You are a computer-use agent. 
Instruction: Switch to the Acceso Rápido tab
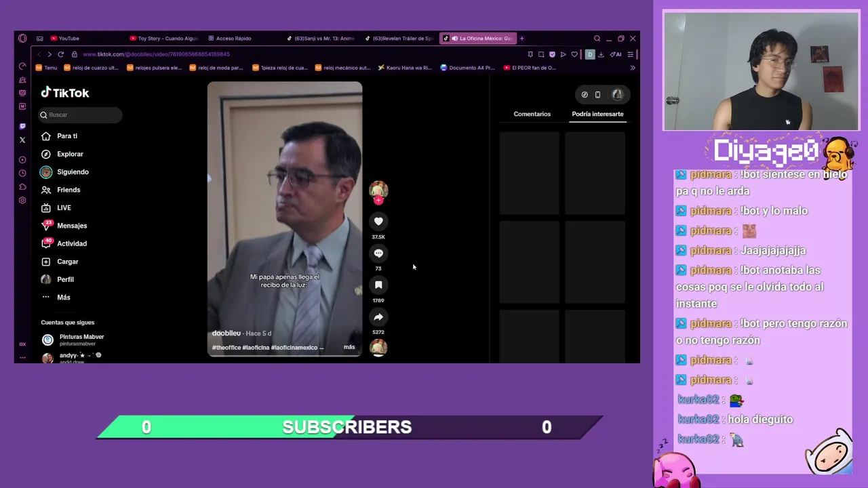click(230, 39)
